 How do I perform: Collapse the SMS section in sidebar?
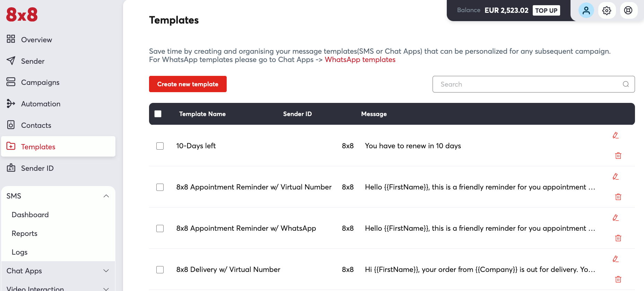106,196
